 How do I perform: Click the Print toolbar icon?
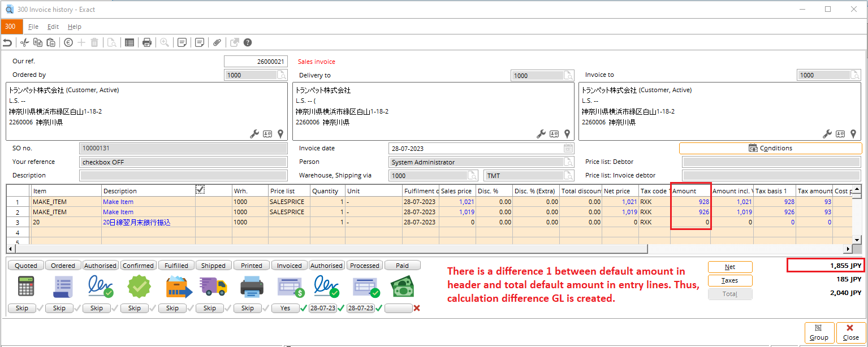coord(147,42)
